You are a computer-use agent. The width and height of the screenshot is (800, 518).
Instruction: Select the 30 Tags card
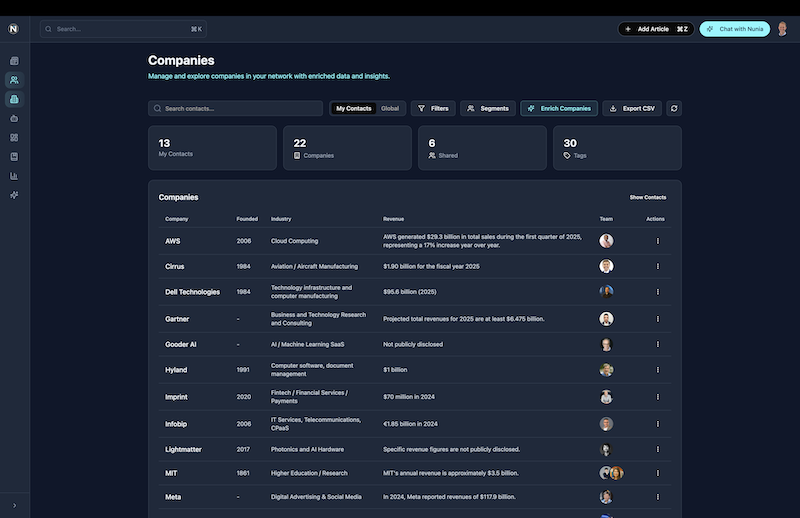pyautogui.click(x=617, y=148)
